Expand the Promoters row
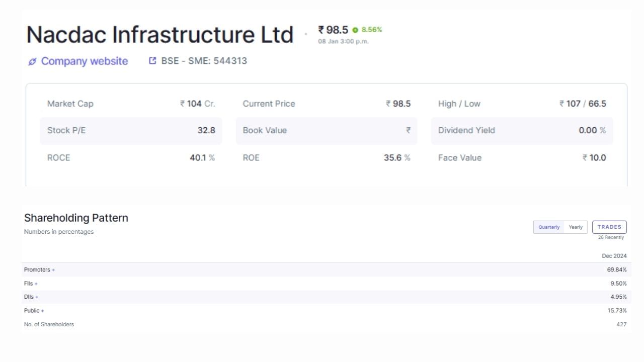The height and width of the screenshot is (362, 644). pos(39,270)
